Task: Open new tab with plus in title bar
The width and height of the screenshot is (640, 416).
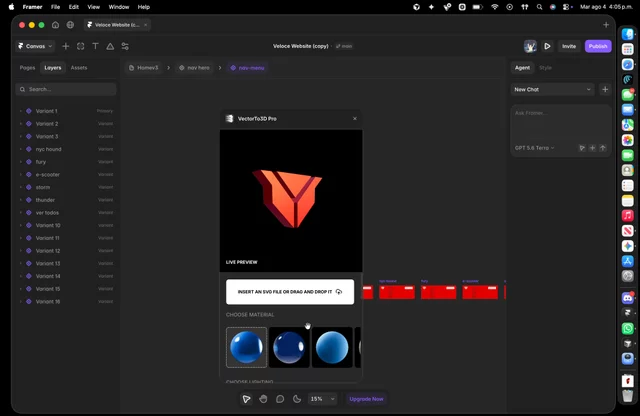Action: [x=606, y=25]
